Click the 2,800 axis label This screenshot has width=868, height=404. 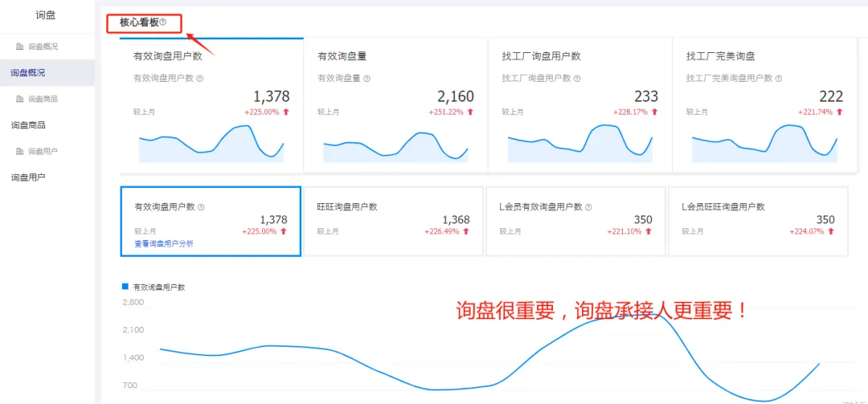[x=133, y=302]
